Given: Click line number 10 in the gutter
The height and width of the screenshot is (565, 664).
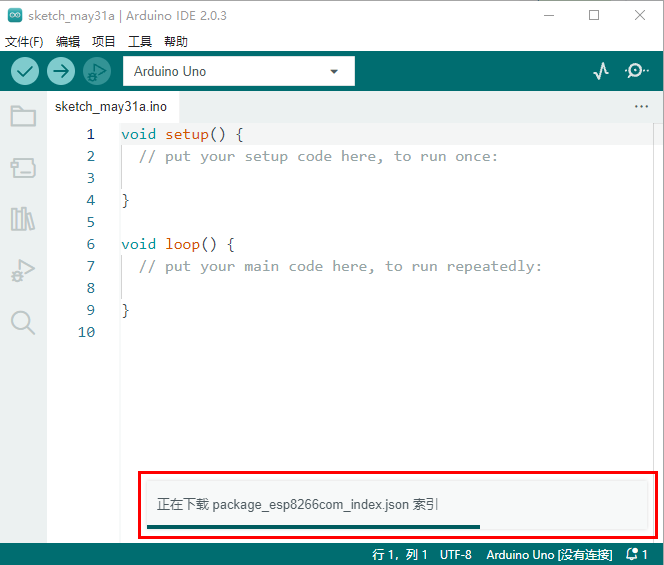Looking at the screenshot, I should point(86,332).
